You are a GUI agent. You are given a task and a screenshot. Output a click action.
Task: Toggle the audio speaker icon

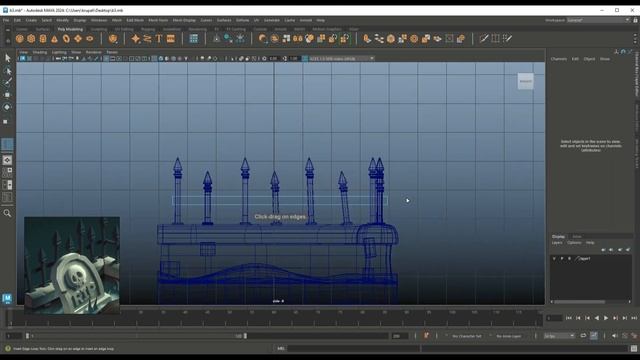point(615,336)
